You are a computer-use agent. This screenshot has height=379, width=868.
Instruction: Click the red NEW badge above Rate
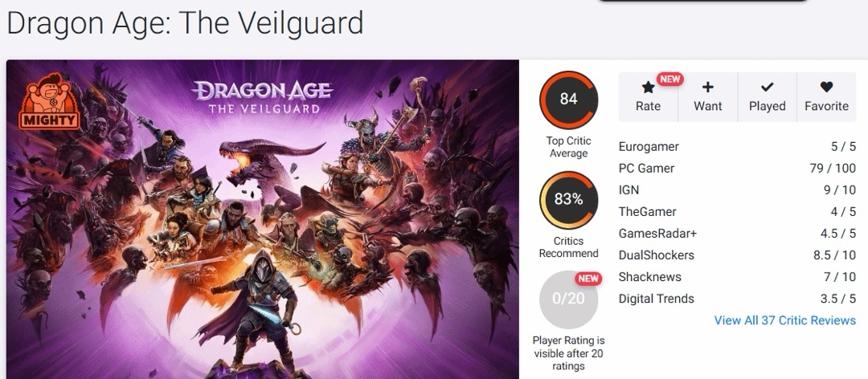pyautogui.click(x=669, y=79)
